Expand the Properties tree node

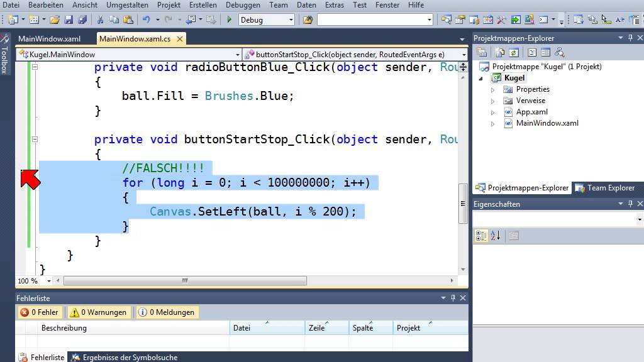pyautogui.click(x=493, y=89)
